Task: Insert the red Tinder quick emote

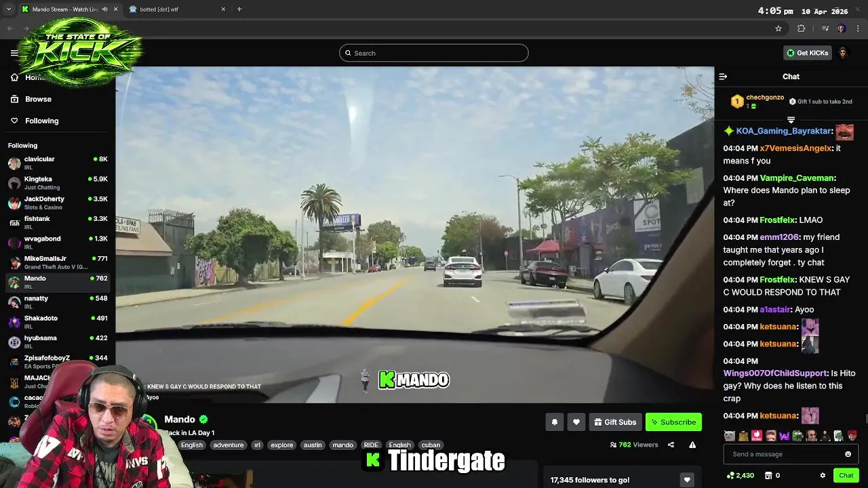Action: tap(757, 436)
